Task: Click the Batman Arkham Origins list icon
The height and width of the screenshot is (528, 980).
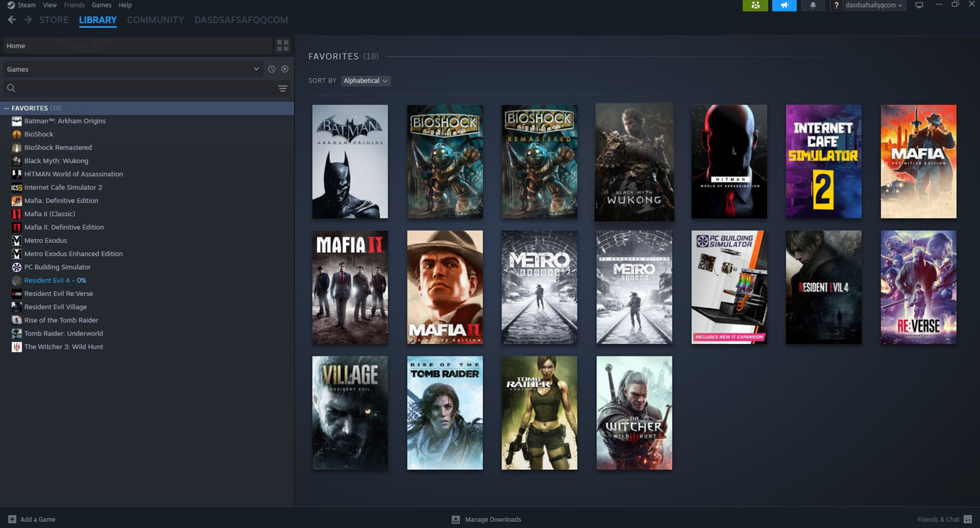Action: 17,121
